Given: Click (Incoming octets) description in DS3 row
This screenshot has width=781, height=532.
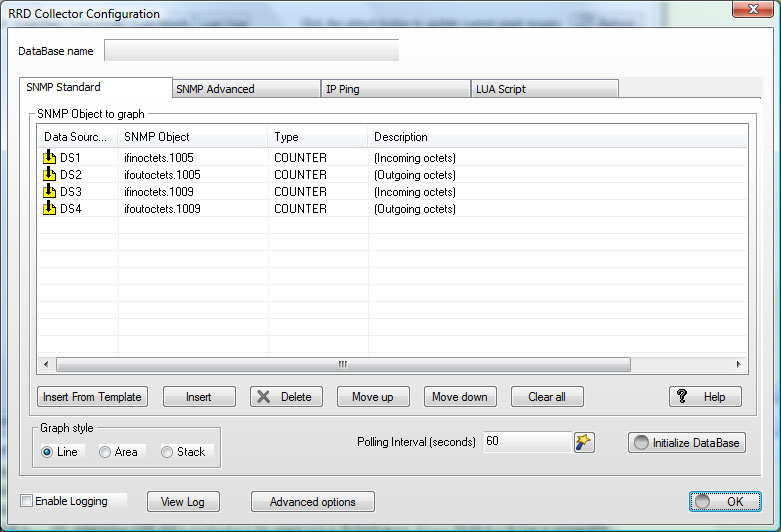Looking at the screenshot, I should (x=415, y=192).
